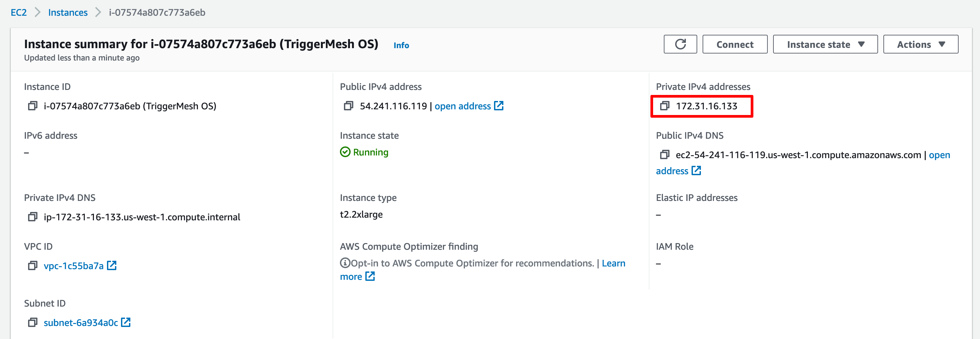980x339 pixels.
Task: Click the t2.2xlarge instance type value
Action: click(x=361, y=214)
